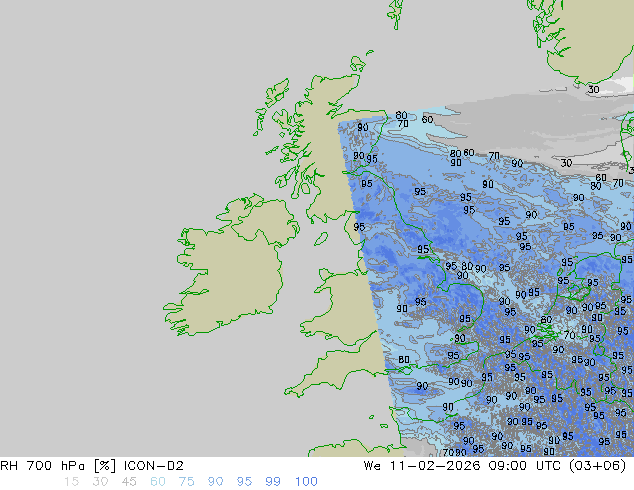Click the legend value 60 in the colour scale
Viewport: 634px width, 490px height.
158,482
